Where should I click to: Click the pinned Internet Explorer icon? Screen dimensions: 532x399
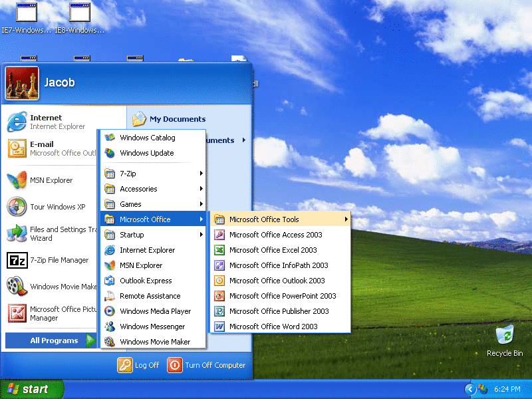17,122
